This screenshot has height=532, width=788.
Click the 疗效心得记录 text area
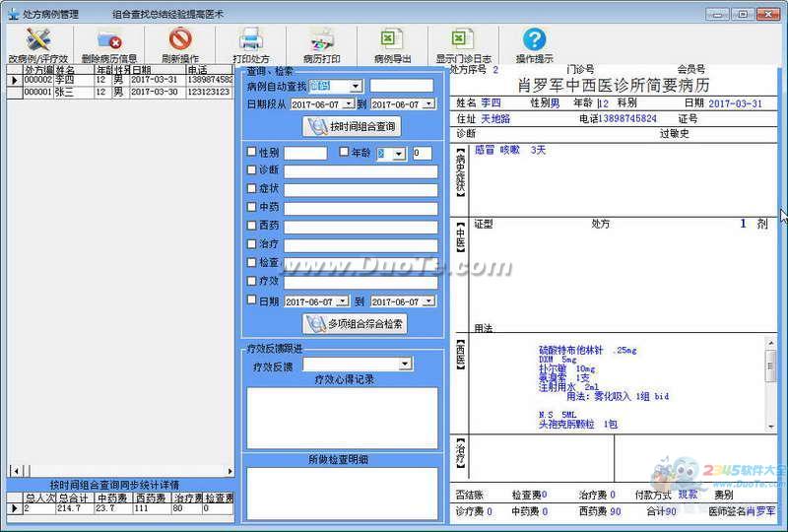342,418
